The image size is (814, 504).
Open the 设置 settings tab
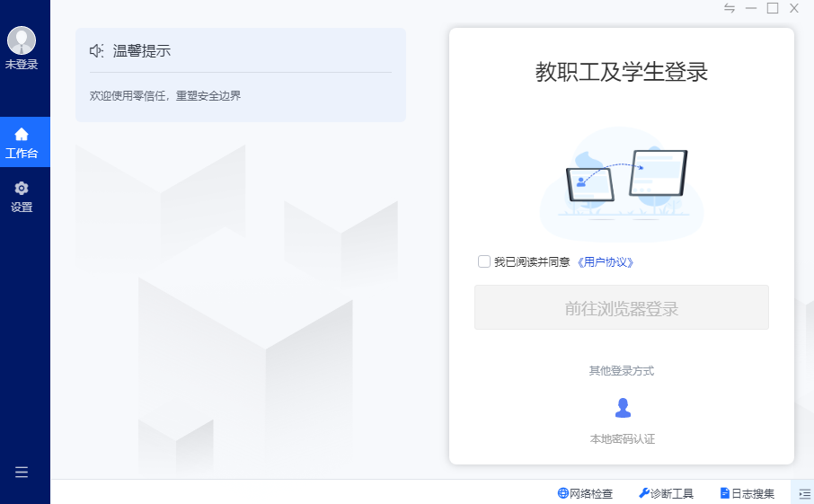pyautogui.click(x=22, y=198)
